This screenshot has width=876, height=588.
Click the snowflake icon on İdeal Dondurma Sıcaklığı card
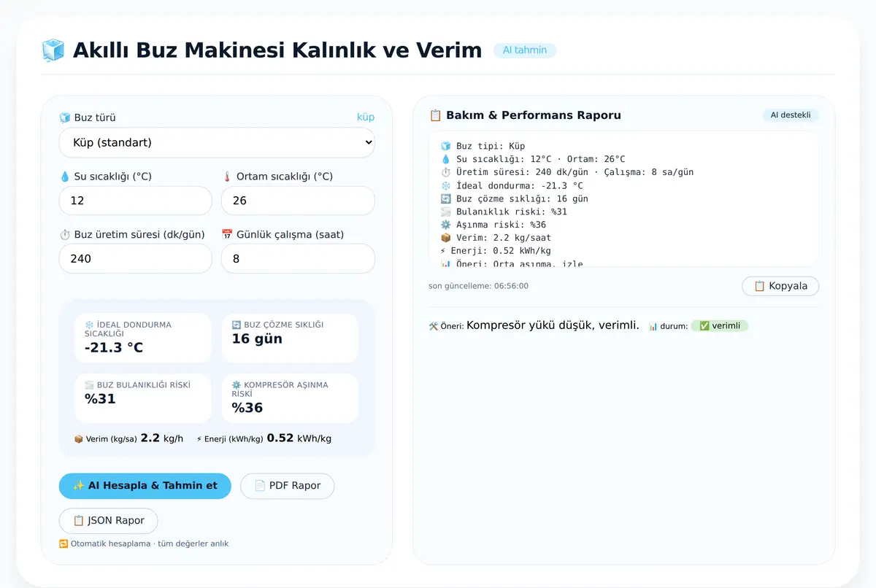(x=89, y=325)
